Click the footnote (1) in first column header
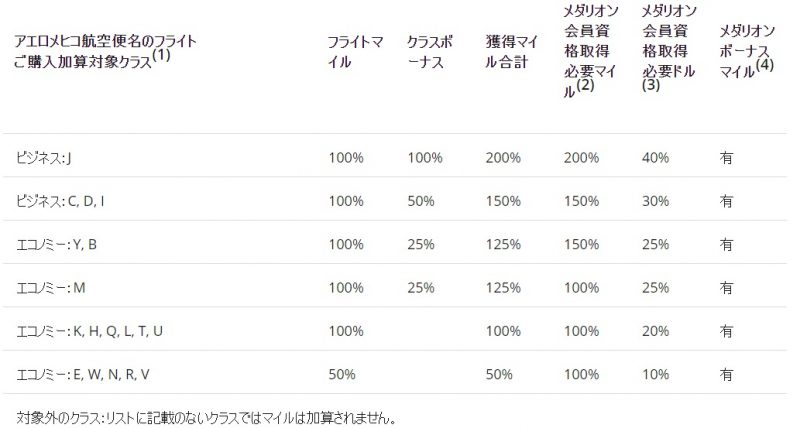Viewport: 800px width, 428px height. [161, 54]
